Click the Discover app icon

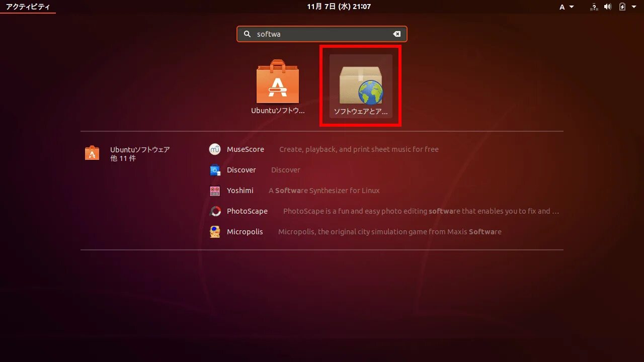(215, 170)
